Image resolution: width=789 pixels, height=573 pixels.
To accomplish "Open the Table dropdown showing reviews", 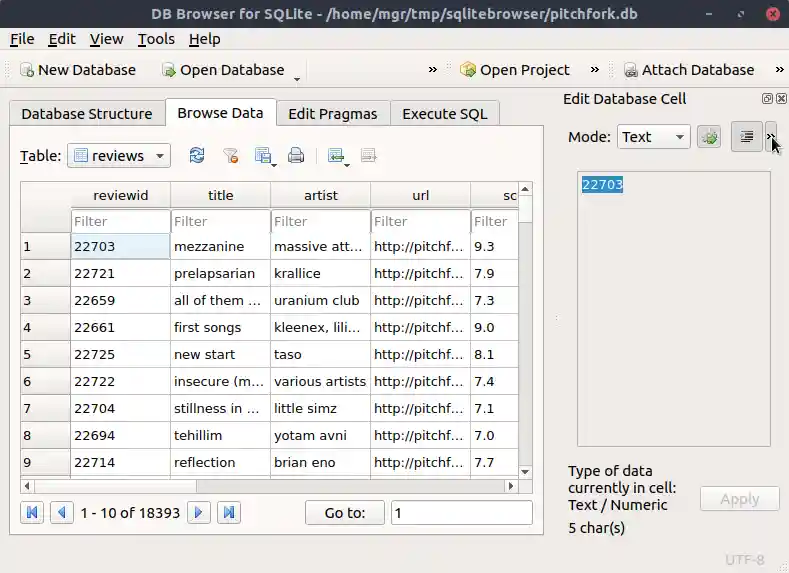I will (119, 155).
